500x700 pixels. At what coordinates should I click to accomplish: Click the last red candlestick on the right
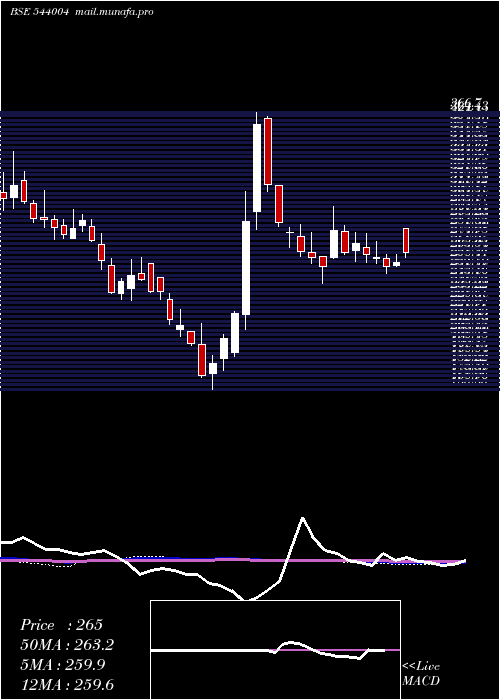406,241
